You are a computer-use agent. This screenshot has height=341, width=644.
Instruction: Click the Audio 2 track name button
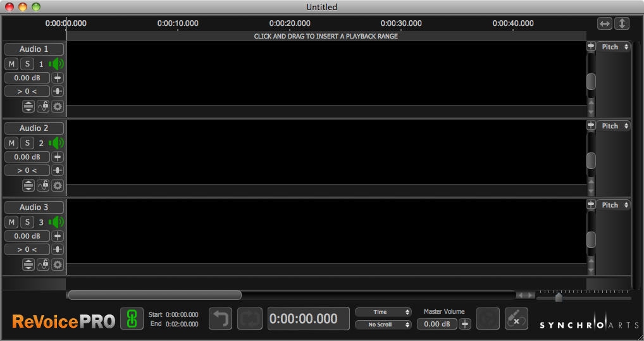tap(34, 128)
